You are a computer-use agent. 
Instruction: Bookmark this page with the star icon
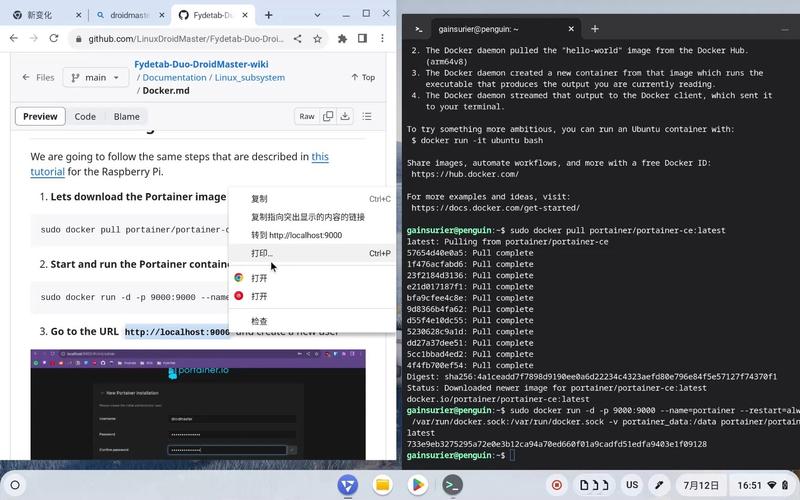pos(317,38)
